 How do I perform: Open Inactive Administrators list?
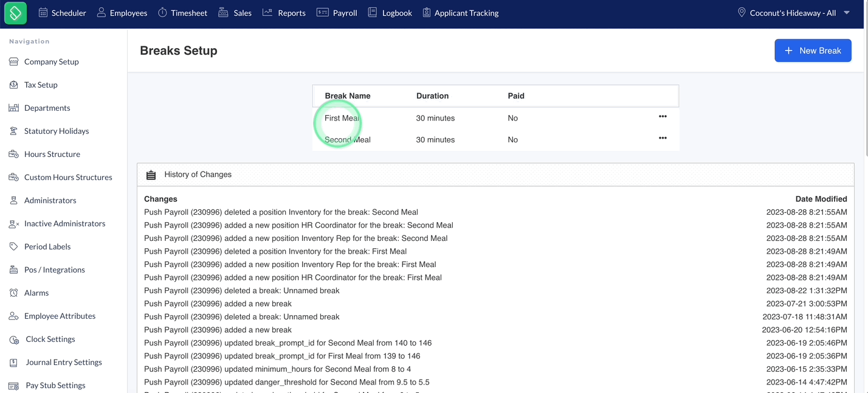pyautogui.click(x=65, y=223)
